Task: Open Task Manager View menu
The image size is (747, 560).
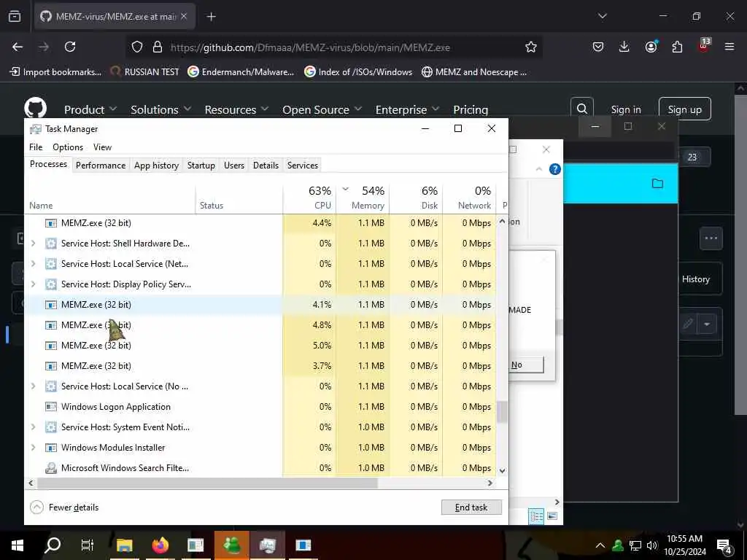Action: click(x=102, y=147)
